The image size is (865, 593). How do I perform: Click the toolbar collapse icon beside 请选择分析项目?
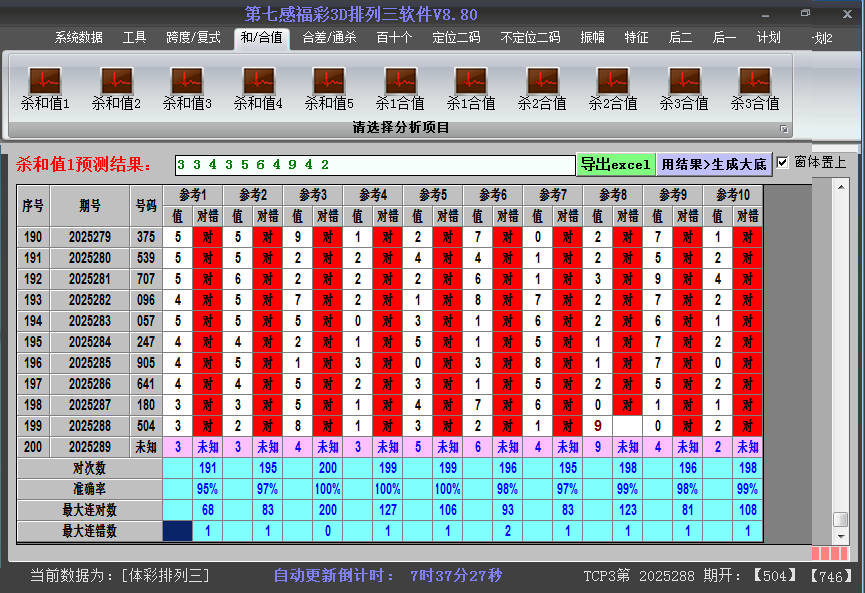(x=785, y=127)
